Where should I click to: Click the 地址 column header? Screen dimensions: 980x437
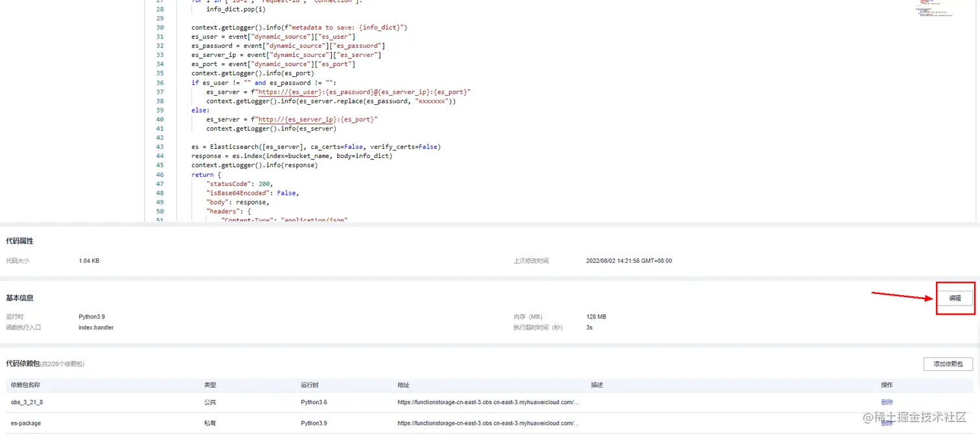tap(403, 385)
